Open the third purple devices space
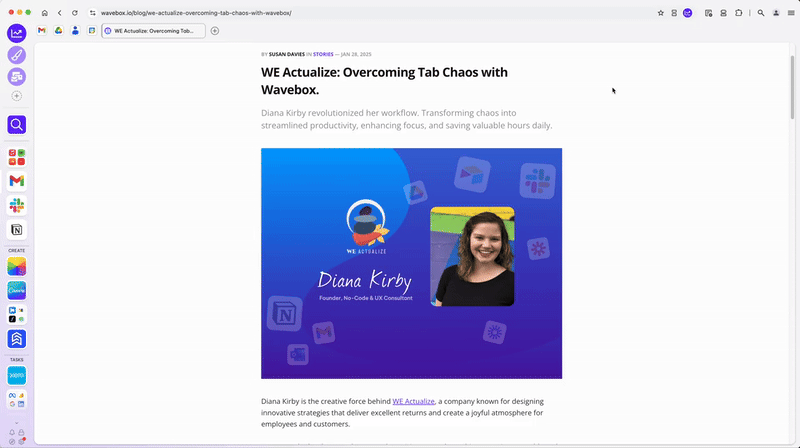Viewport: 800px width, 448px height. pos(17,77)
